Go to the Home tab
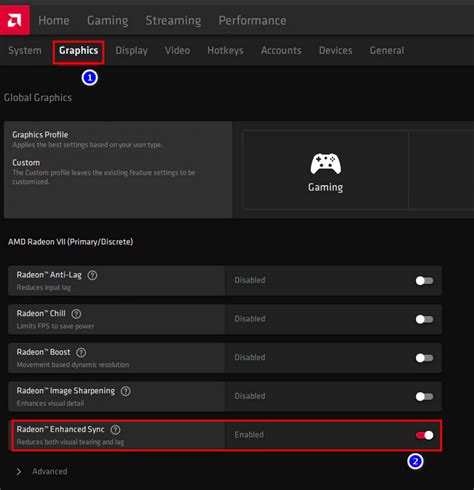474x490 pixels. (x=54, y=21)
